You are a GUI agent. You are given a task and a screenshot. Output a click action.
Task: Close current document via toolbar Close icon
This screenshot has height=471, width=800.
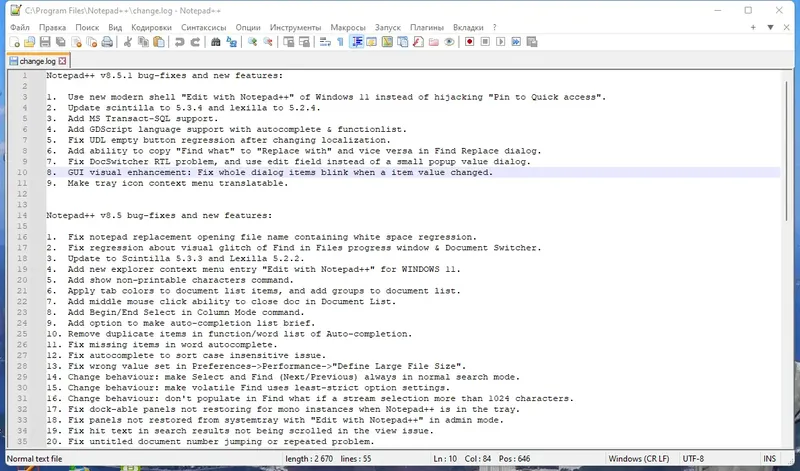coord(76,42)
